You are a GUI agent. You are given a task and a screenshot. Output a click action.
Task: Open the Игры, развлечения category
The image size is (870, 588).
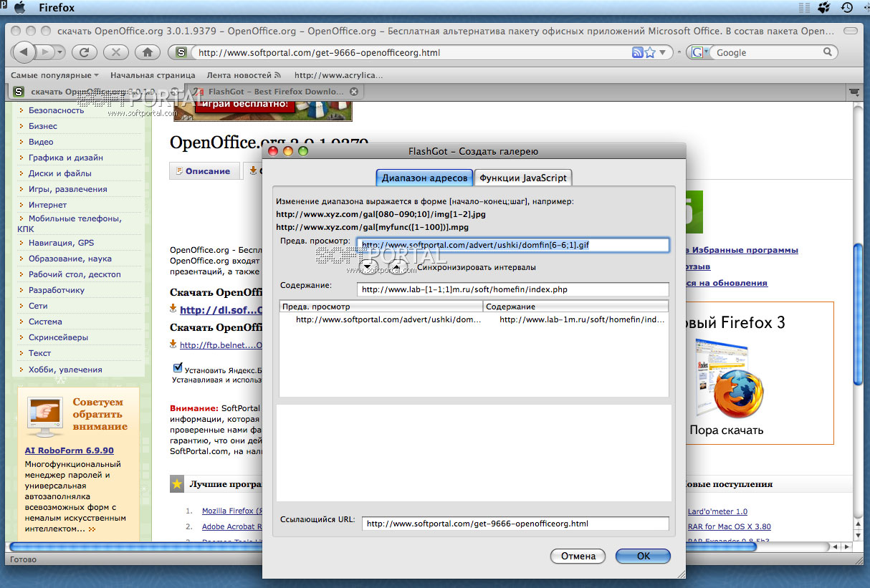[x=68, y=189]
